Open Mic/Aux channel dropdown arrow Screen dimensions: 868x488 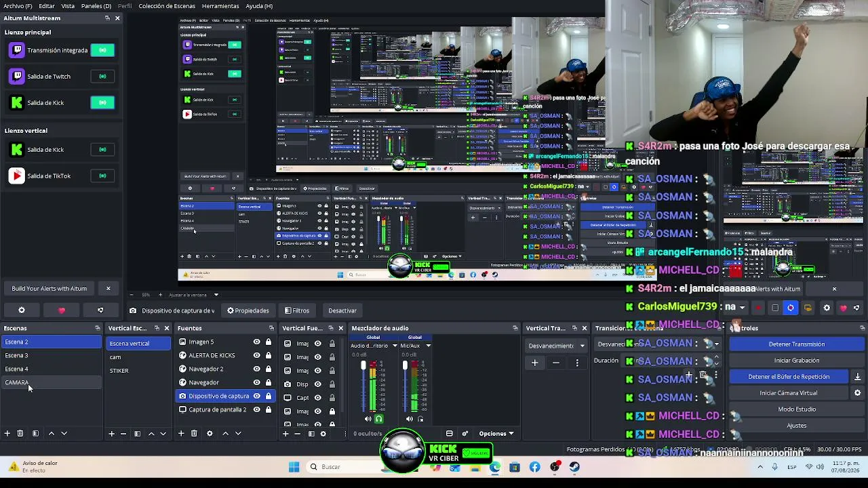pos(428,346)
